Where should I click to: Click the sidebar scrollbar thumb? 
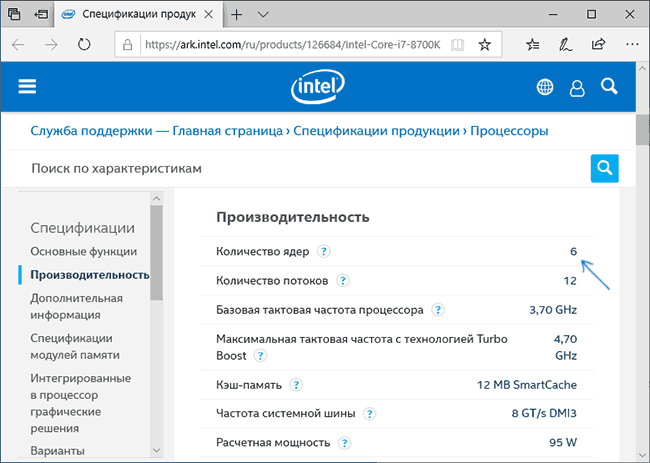156,252
